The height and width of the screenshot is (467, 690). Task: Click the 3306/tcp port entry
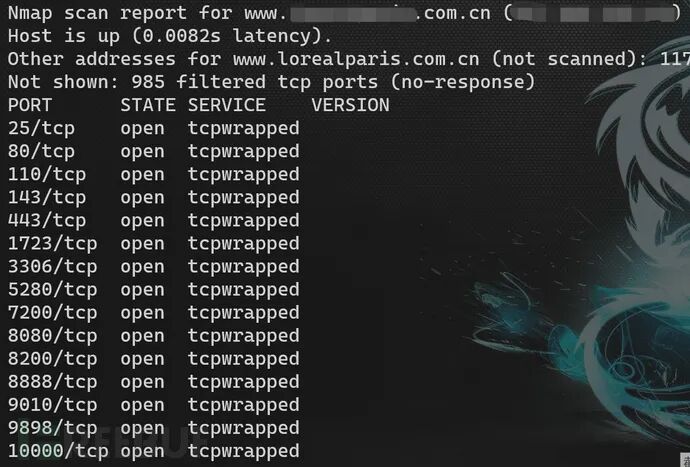point(53,267)
